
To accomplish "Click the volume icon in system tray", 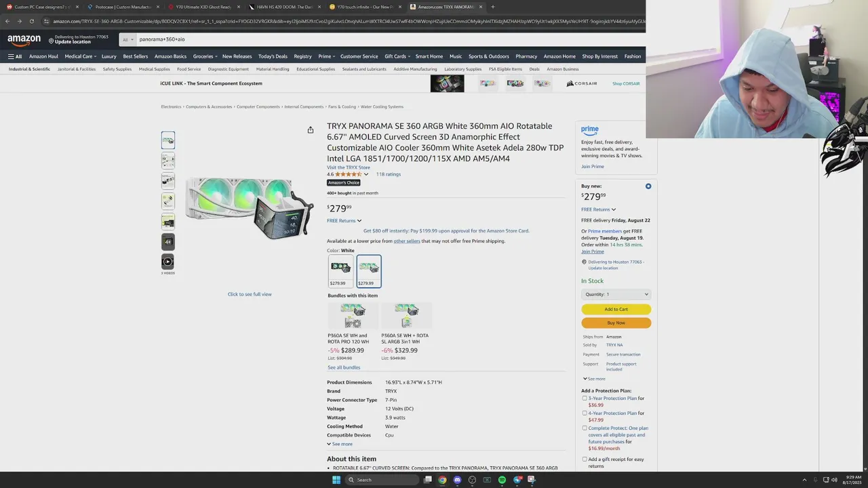I will pyautogui.click(x=834, y=480).
